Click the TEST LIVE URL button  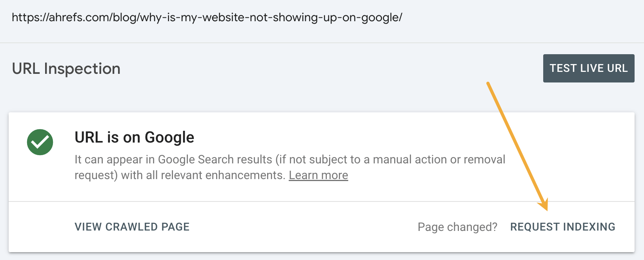pyautogui.click(x=588, y=68)
